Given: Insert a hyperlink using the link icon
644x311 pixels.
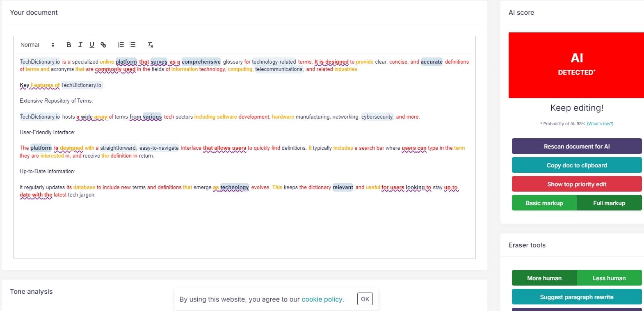Looking at the screenshot, I should click(103, 45).
